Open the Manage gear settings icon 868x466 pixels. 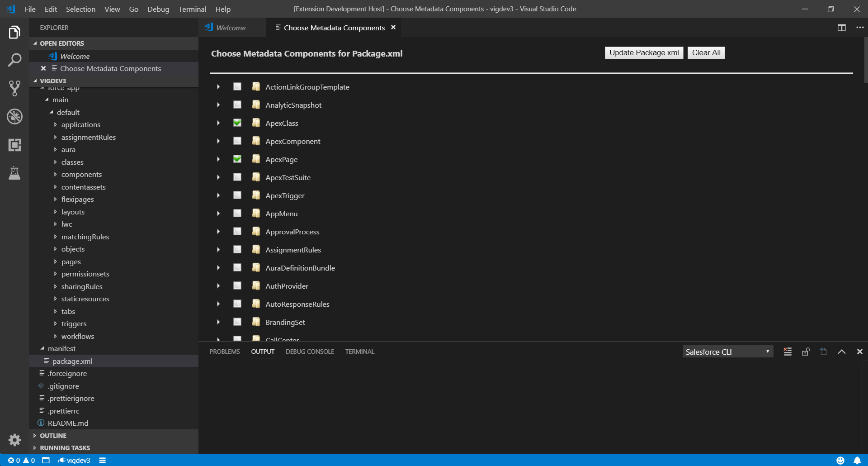coord(14,440)
